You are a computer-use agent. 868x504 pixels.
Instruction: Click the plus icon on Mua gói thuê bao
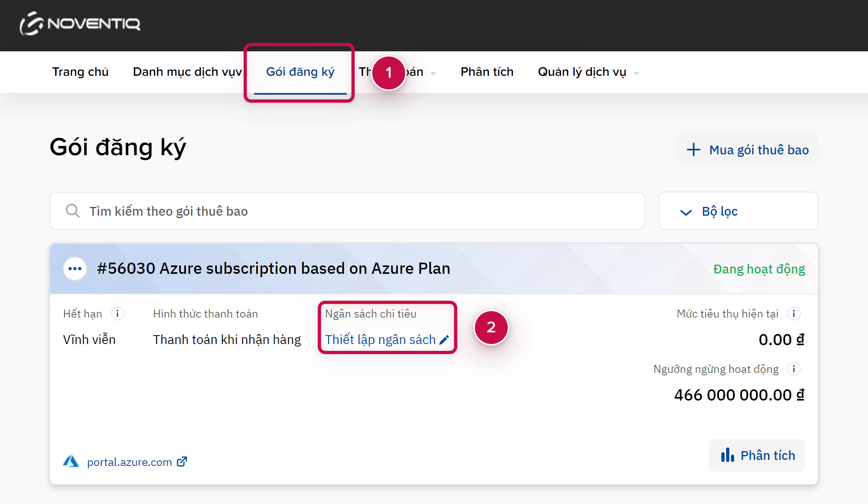point(693,150)
